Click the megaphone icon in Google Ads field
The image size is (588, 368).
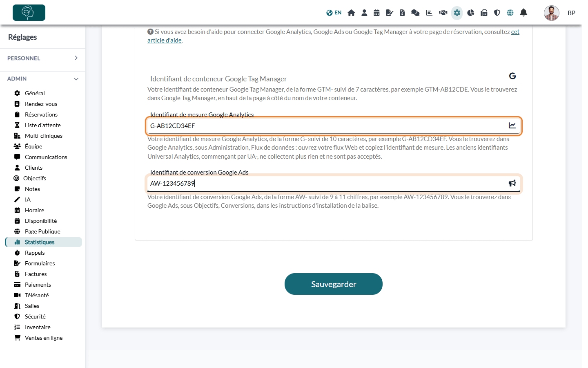click(x=512, y=183)
